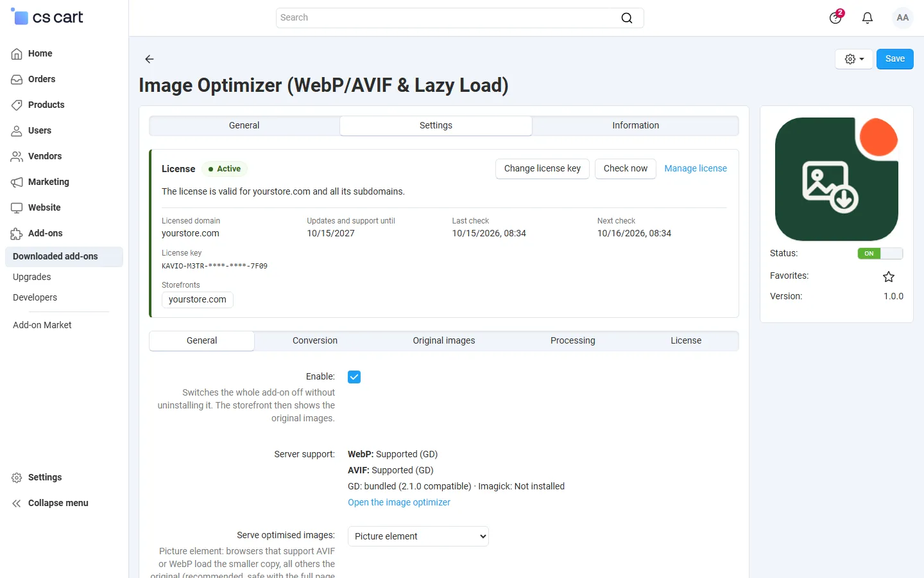The width and height of the screenshot is (924, 578).
Task: Select the sub-tab General under License panel
Action: click(x=202, y=341)
